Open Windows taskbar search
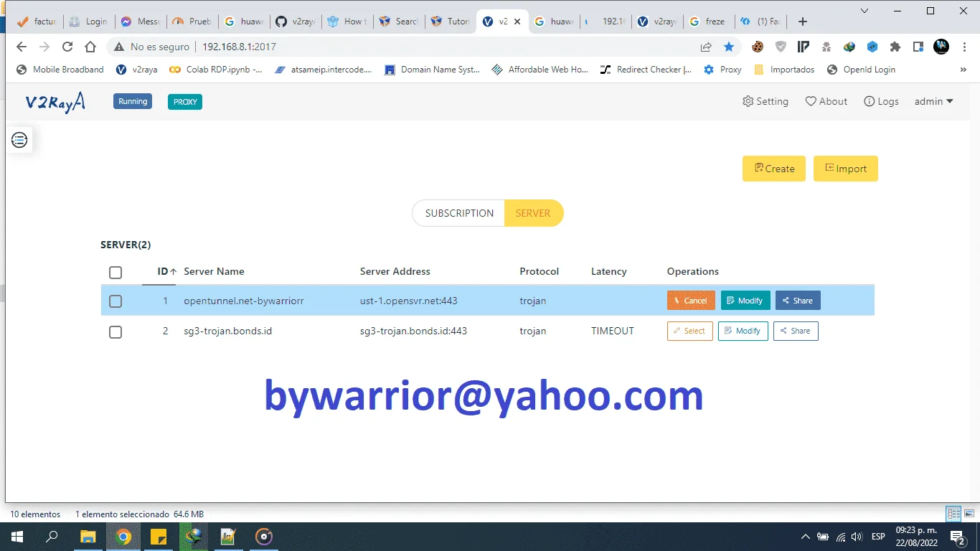 (x=52, y=537)
